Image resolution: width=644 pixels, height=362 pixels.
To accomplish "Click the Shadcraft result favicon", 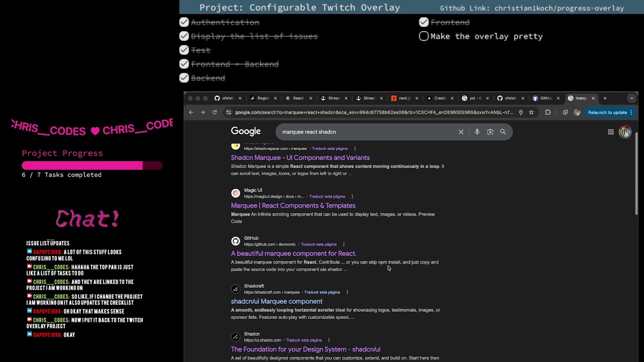I will [x=235, y=289].
